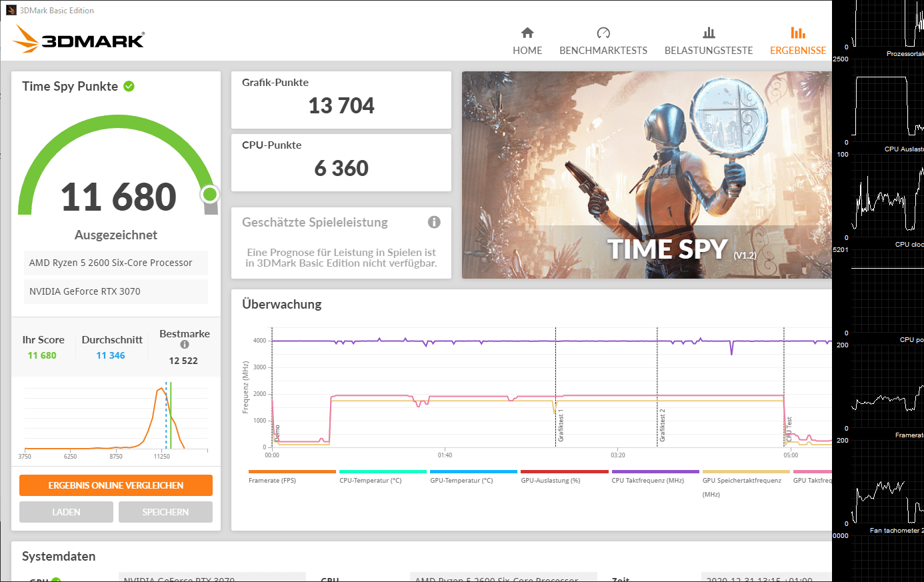This screenshot has width=924, height=582.
Task: Click the info icon beside Geschätzte Spieleleistung
Action: point(434,222)
